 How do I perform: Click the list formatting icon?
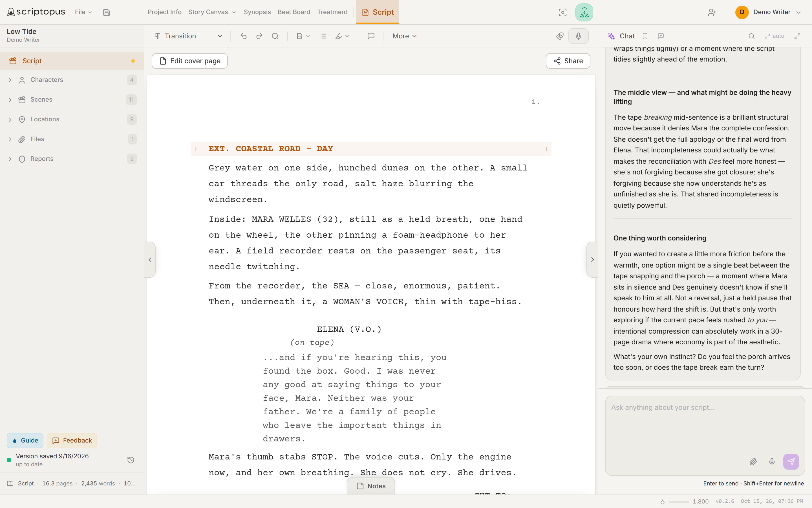pyautogui.click(x=323, y=36)
